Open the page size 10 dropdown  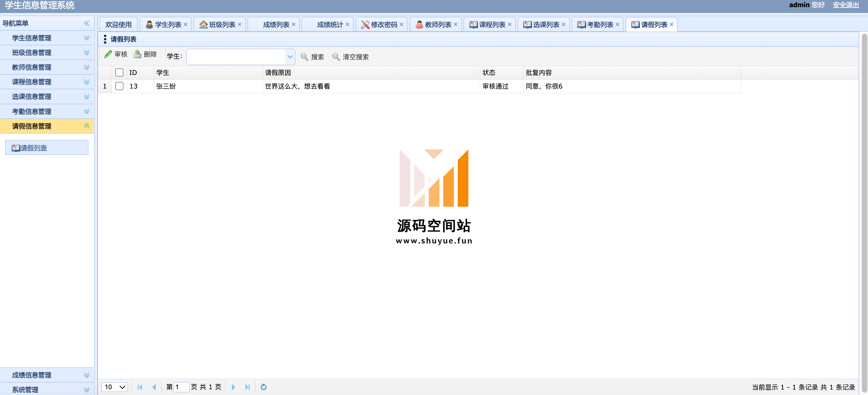pyautogui.click(x=115, y=387)
